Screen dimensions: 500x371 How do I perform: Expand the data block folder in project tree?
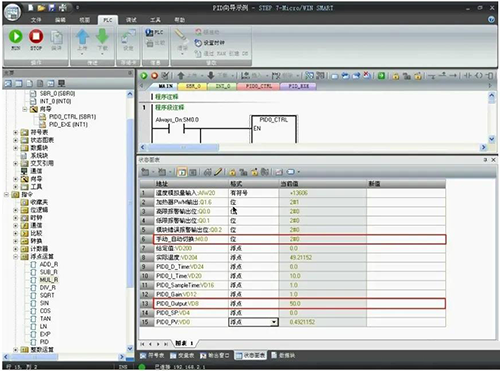(15, 148)
